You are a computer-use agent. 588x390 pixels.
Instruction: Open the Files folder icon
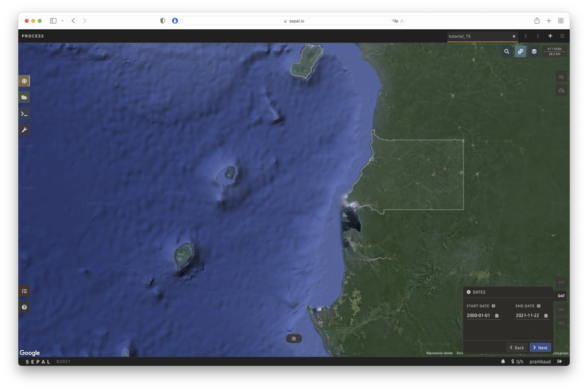point(24,97)
